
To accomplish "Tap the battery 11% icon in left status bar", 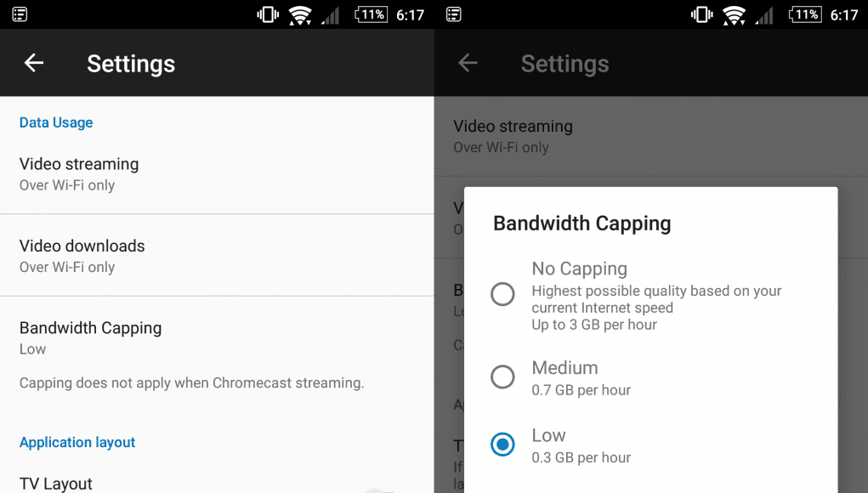I will pyautogui.click(x=372, y=14).
